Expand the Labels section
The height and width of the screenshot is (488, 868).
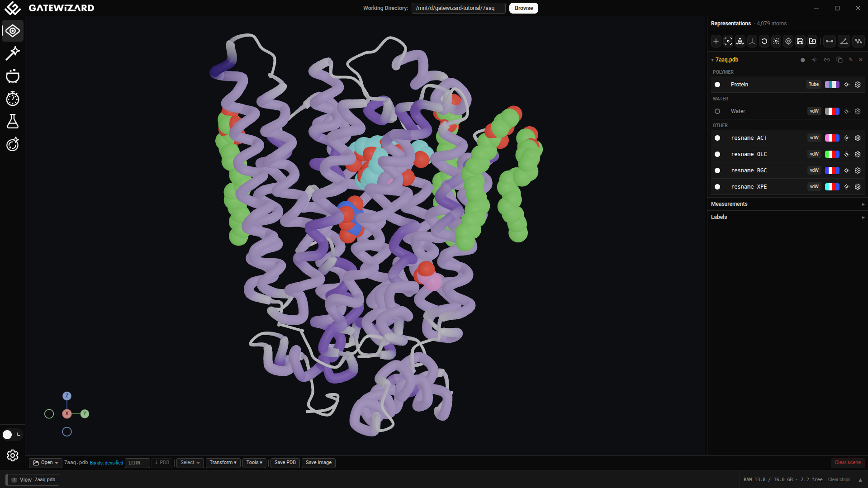coord(787,217)
